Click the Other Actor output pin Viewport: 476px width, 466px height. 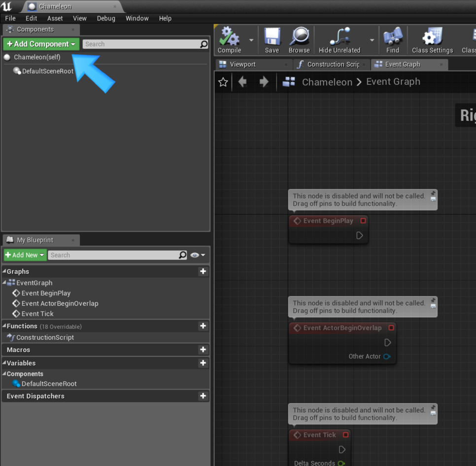387,357
